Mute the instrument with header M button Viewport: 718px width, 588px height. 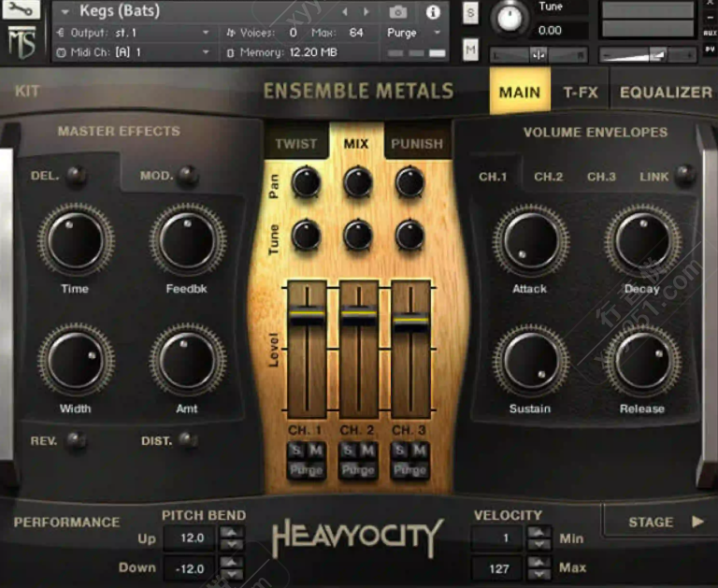point(471,49)
